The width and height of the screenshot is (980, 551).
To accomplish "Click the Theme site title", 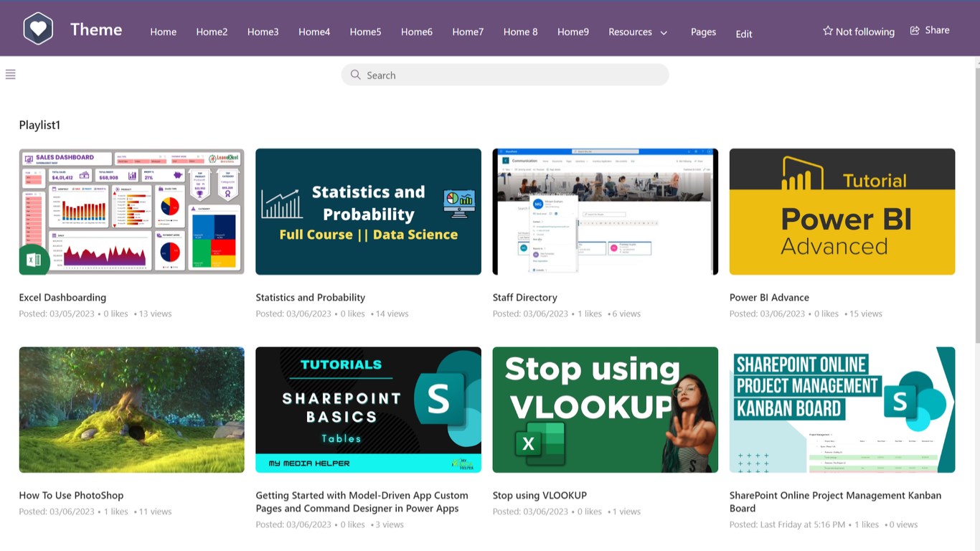I will (x=96, y=29).
